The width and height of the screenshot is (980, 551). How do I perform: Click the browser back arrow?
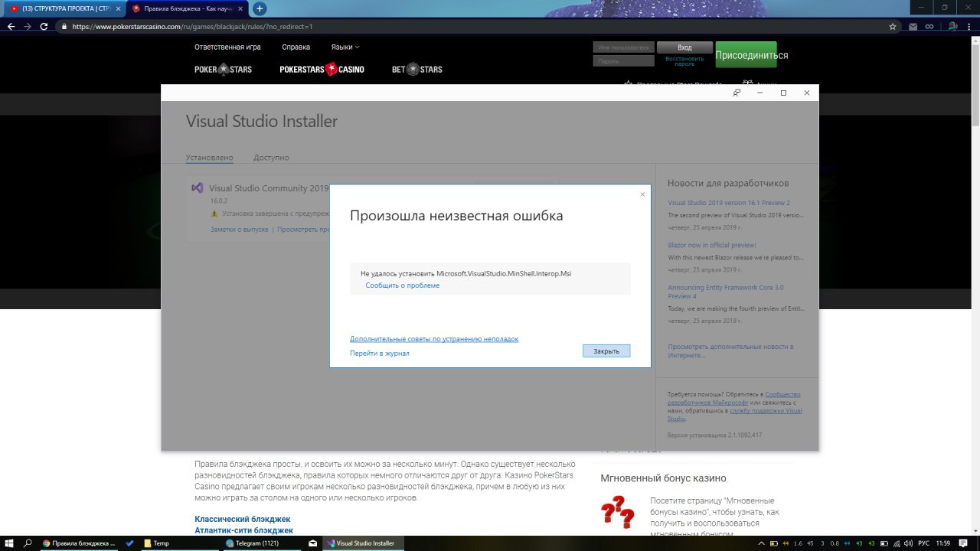(x=11, y=26)
